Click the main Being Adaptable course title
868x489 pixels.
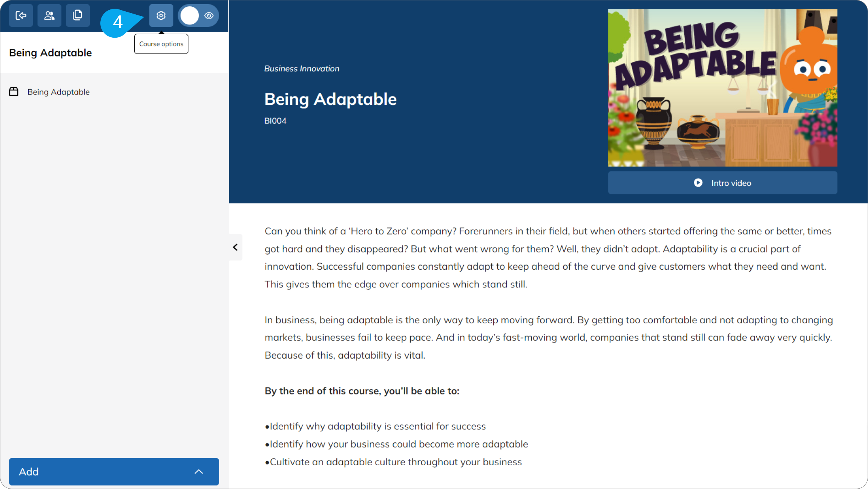click(x=330, y=99)
